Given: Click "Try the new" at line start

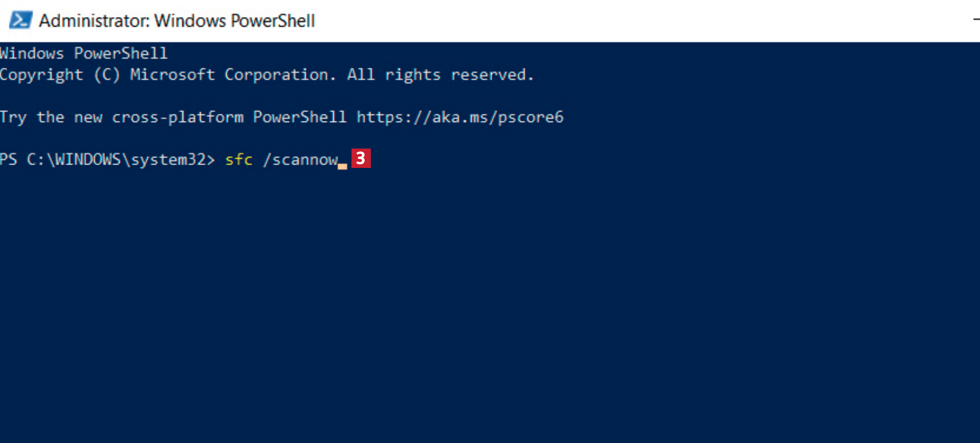Looking at the screenshot, I should point(51,117).
